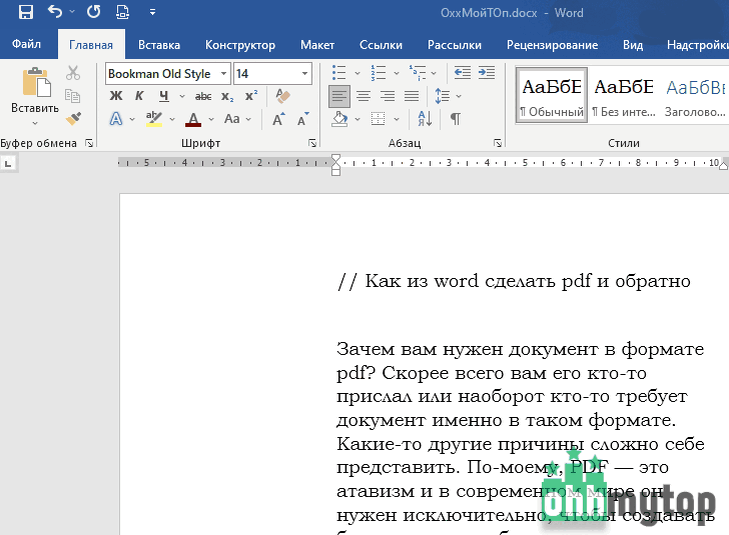Viewport: 729px width, 535px height.
Task: Toggle subscript formatting
Action: (227, 96)
